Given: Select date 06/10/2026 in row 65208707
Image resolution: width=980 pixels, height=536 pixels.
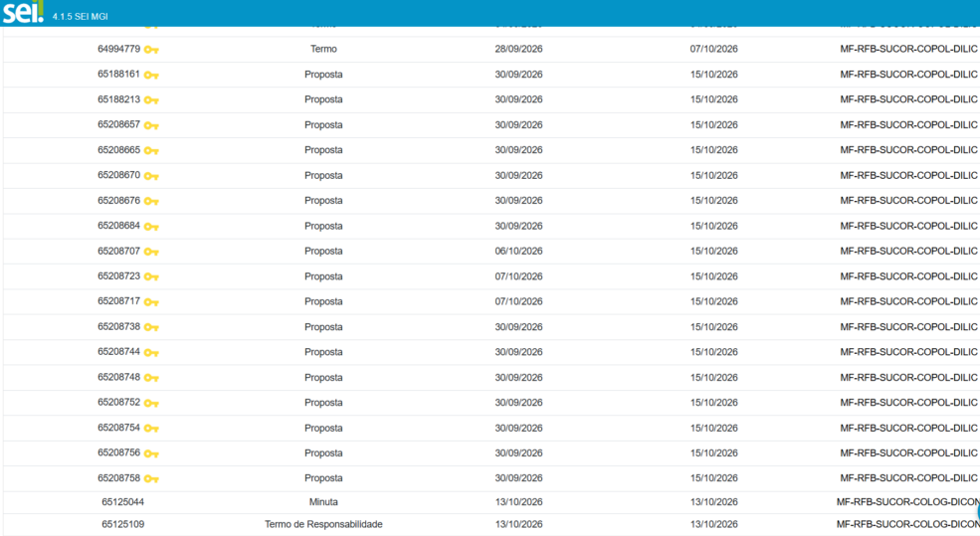Looking at the screenshot, I should pyautogui.click(x=518, y=251).
